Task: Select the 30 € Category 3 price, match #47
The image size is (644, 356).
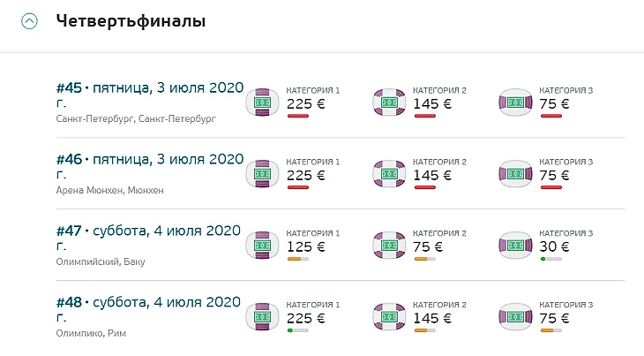Action: pyautogui.click(x=554, y=246)
